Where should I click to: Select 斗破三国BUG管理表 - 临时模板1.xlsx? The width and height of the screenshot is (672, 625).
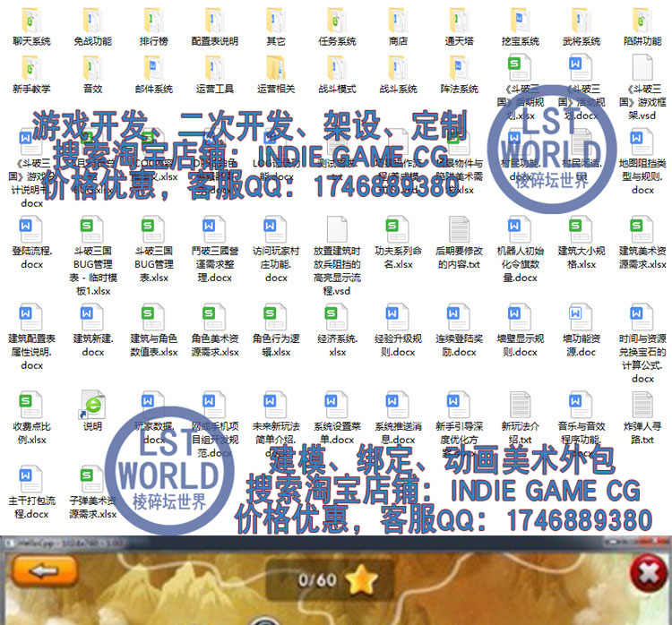point(92,256)
